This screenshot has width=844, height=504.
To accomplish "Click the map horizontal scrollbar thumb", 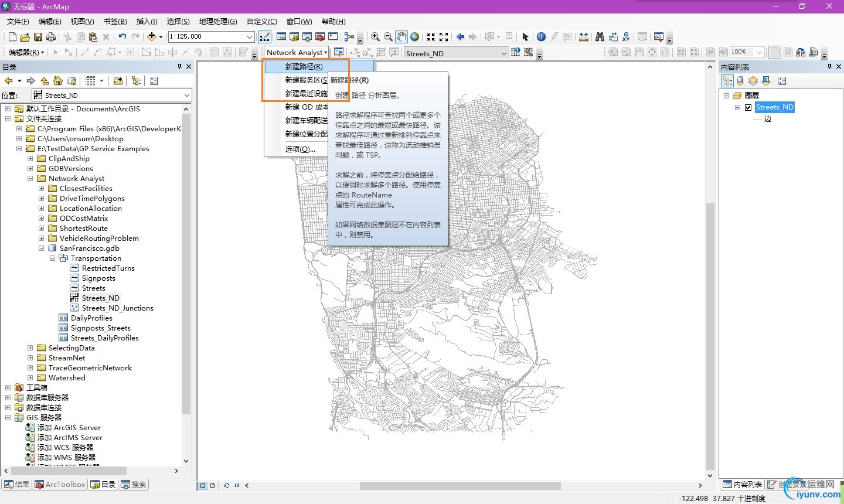I will (460, 485).
